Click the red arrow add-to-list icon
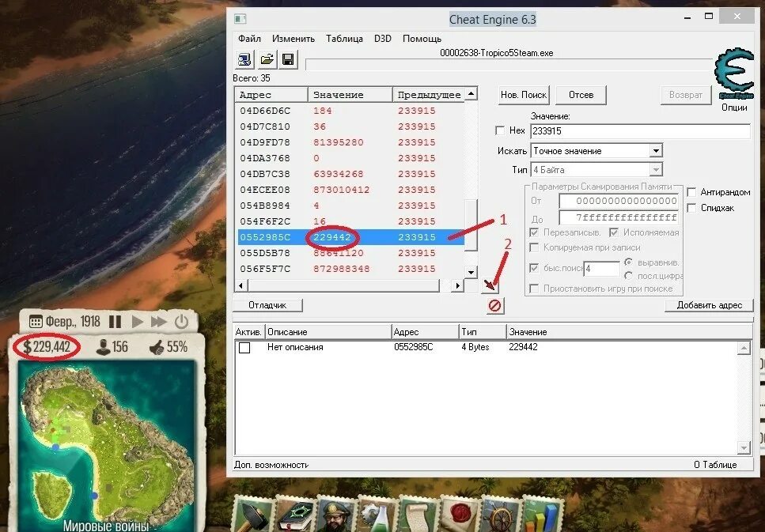This screenshot has height=532, width=765. pyautogui.click(x=490, y=285)
